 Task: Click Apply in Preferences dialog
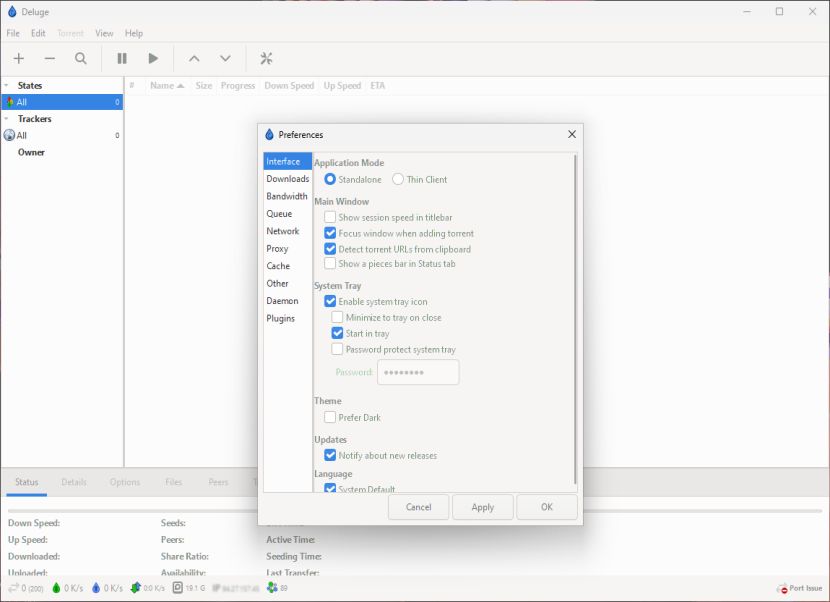click(x=482, y=507)
